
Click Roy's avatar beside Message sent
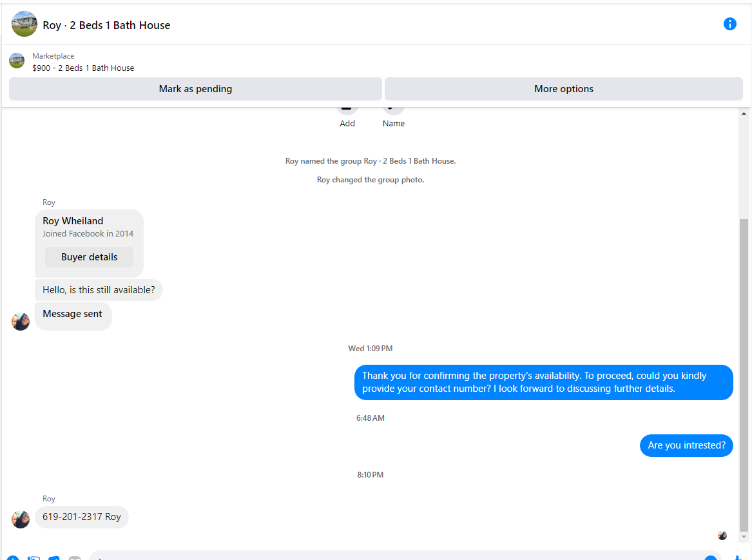point(21,321)
